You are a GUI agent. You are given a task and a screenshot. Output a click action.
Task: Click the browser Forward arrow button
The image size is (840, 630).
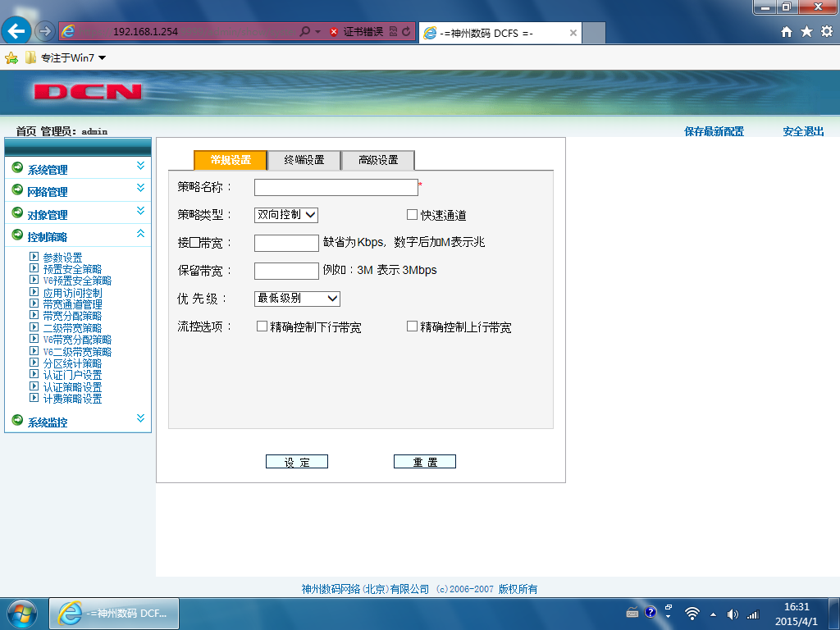45,32
